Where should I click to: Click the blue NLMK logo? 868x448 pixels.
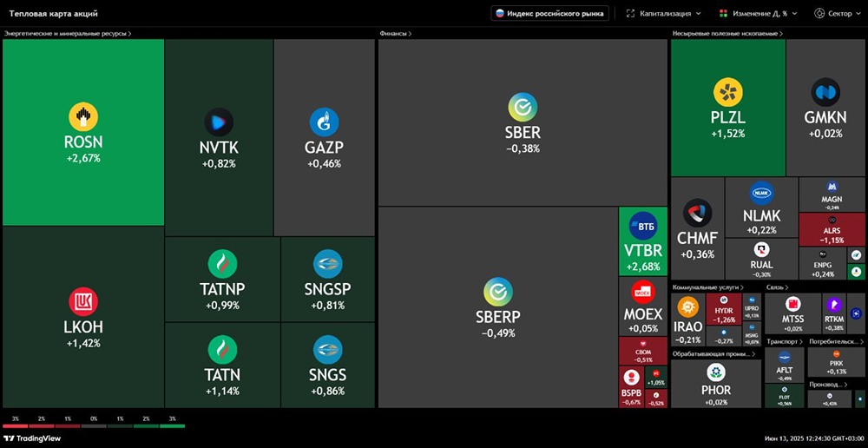[x=761, y=194]
